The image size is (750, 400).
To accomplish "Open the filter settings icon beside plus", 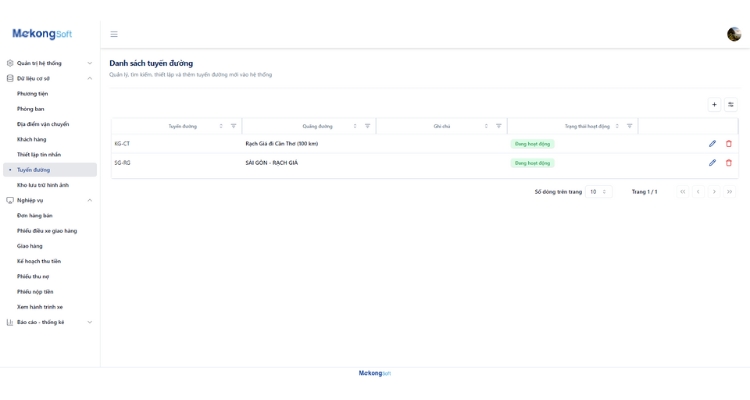I will [x=730, y=104].
